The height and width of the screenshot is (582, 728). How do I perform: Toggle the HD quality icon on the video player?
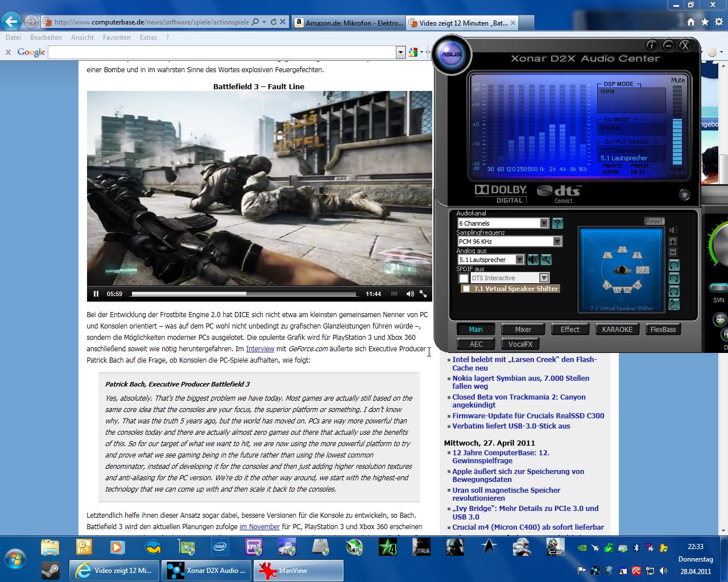pyautogui.click(x=394, y=294)
